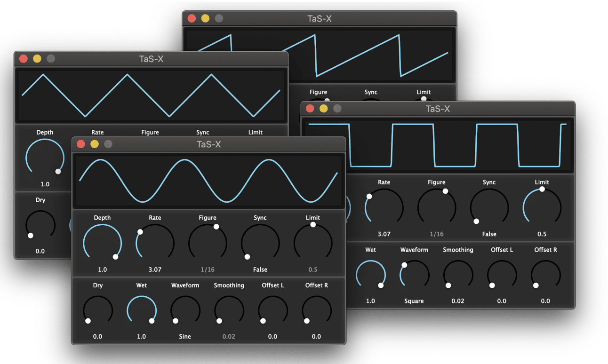Click the sawtooth waveform display
The image size is (608, 364).
coord(320,55)
